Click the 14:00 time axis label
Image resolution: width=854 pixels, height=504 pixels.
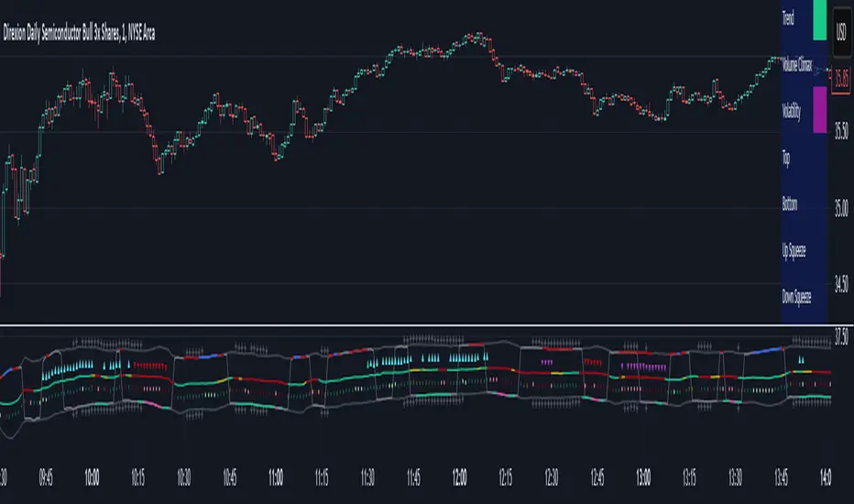point(825,477)
